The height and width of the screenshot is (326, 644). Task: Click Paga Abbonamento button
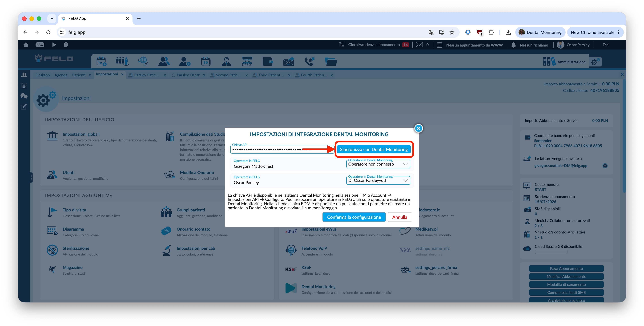point(566,268)
